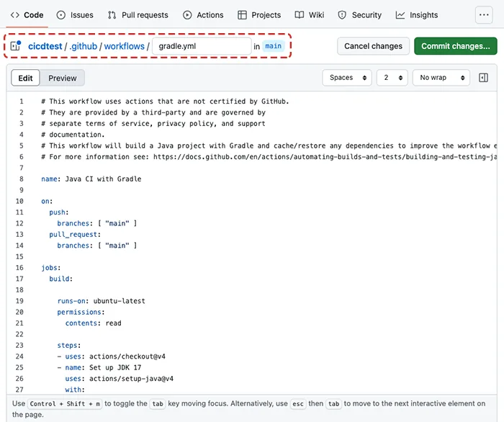
Task: Click the Issues circle icon
Action: tap(60, 15)
